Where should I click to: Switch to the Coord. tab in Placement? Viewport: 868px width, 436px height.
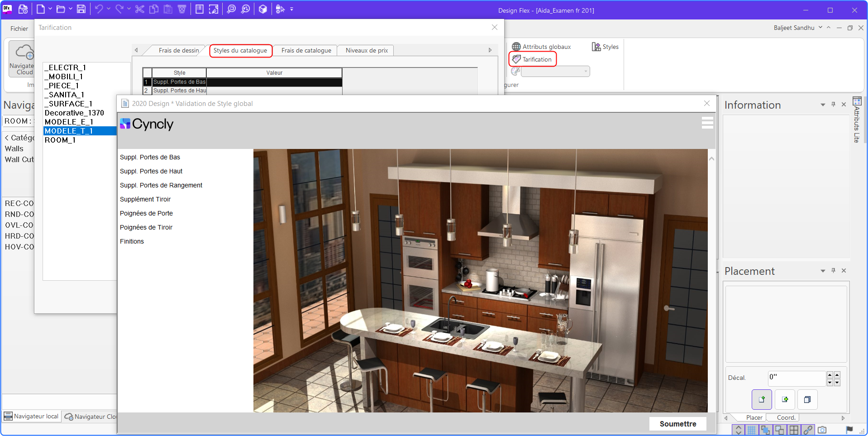tap(786, 417)
